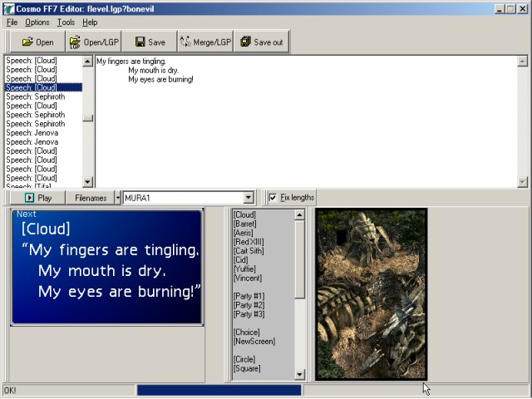
Task: Click the speech list scrollbar thumb
Action: click(x=87, y=118)
